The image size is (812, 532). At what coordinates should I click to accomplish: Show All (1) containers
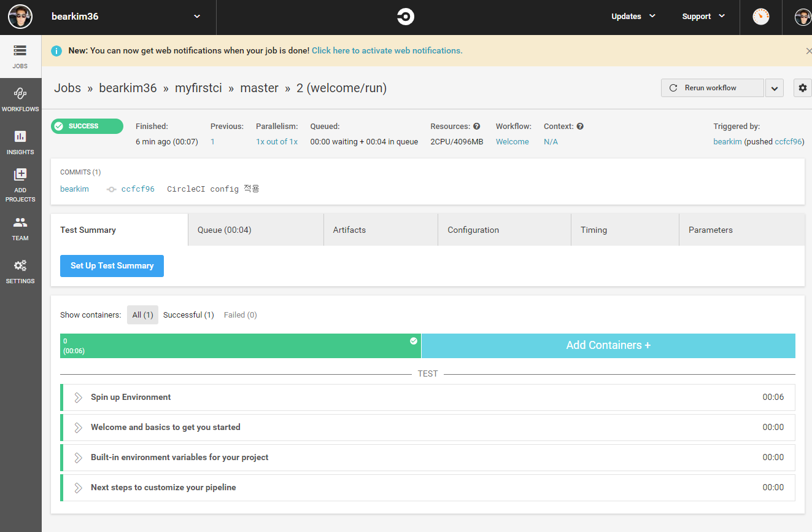coord(142,315)
